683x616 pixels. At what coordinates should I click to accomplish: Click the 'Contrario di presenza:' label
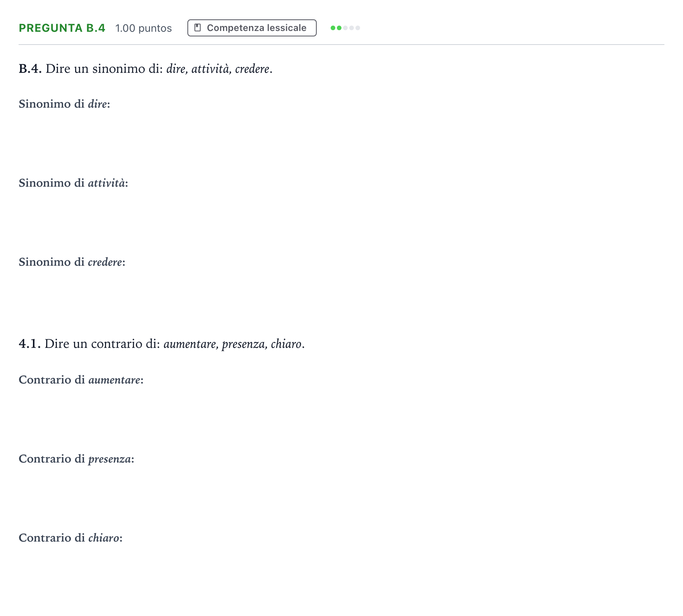click(76, 459)
